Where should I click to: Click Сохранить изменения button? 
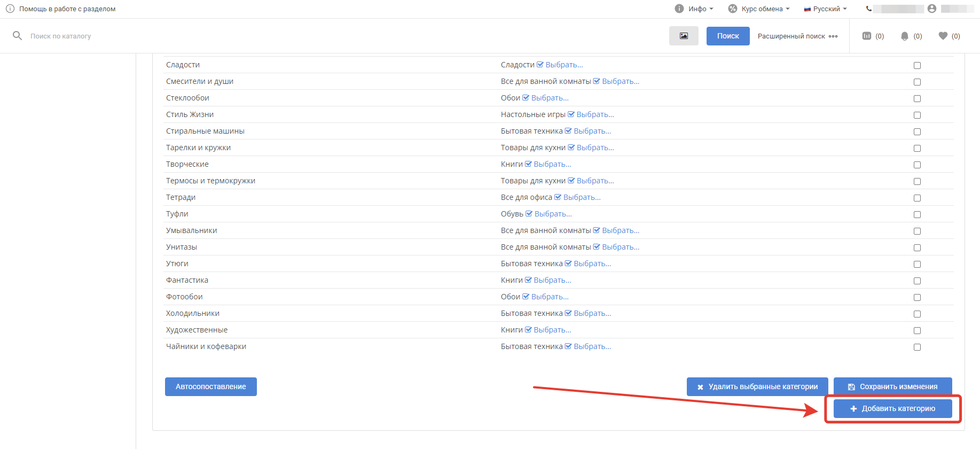(892, 386)
